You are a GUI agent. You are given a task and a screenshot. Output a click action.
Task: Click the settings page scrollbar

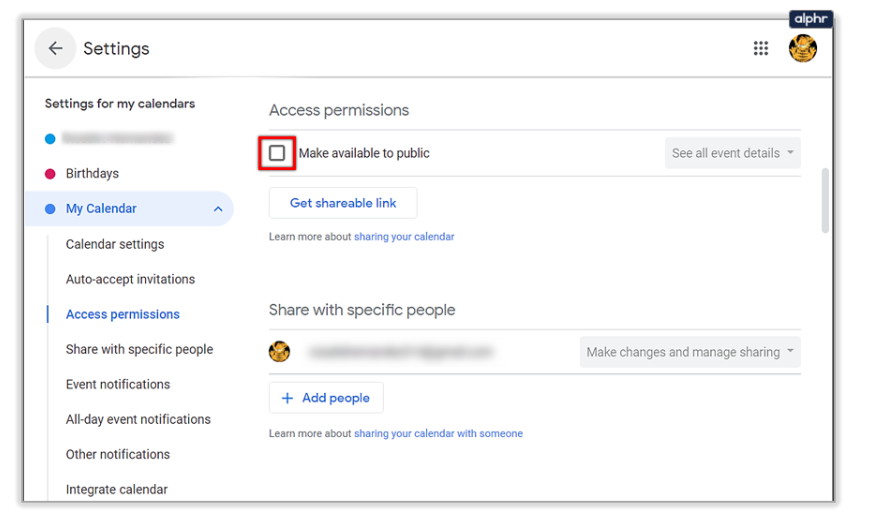[x=825, y=200]
